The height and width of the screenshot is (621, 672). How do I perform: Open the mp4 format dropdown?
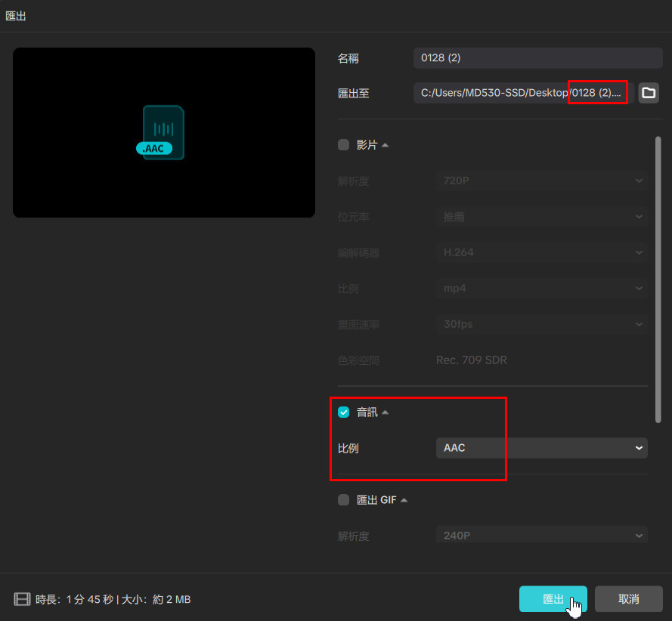click(x=541, y=289)
